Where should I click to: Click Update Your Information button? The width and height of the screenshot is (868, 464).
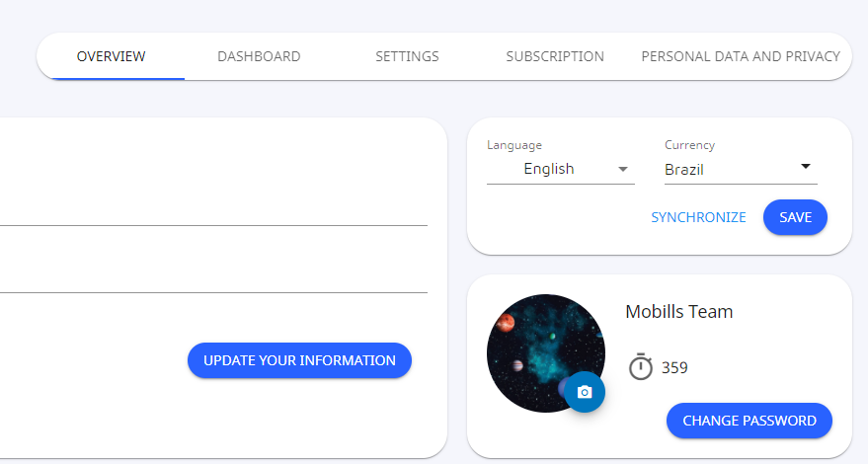tap(299, 360)
